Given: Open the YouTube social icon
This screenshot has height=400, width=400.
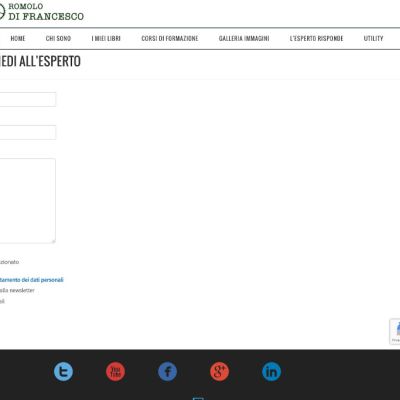Looking at the screenshot, I should (115, 371).
